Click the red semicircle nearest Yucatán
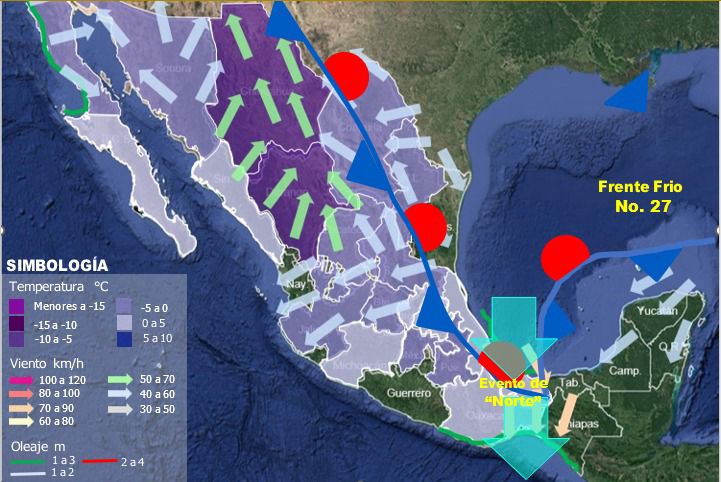Viewport: 721px width, 482px height. coord(563,256)
